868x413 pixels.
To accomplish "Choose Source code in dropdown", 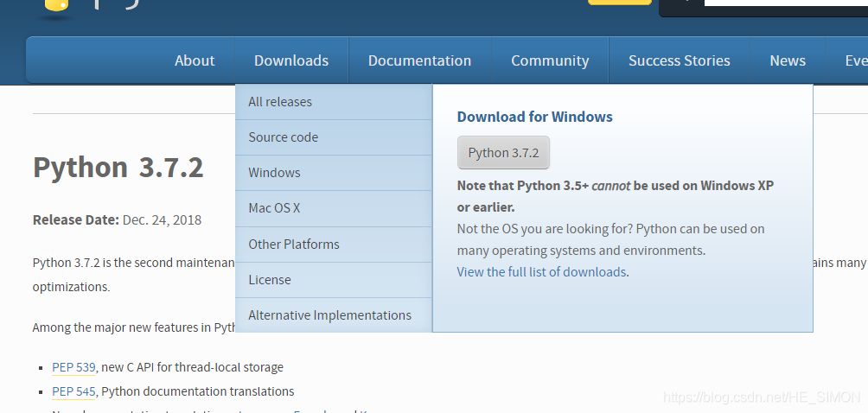I will pos(333,137).
